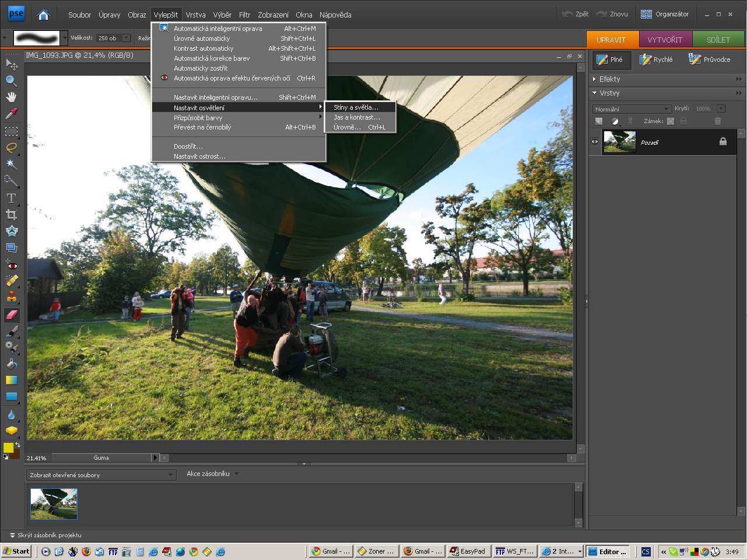The image size is (747, 560).
Task: Pick the Lasso selection tool
Action: pyautogui.click(x=11, y=148)
